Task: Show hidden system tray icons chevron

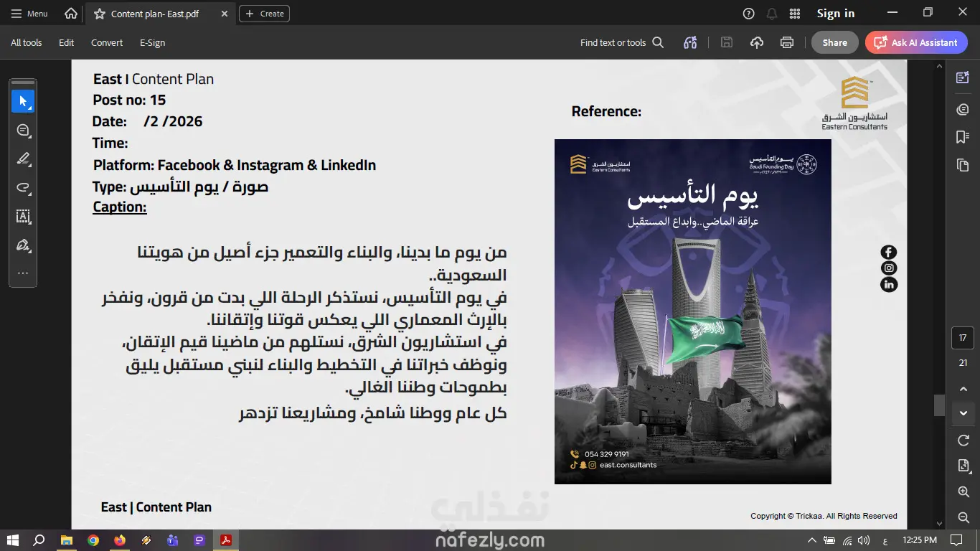Action: pyautogui.click(x=811, y=540)
